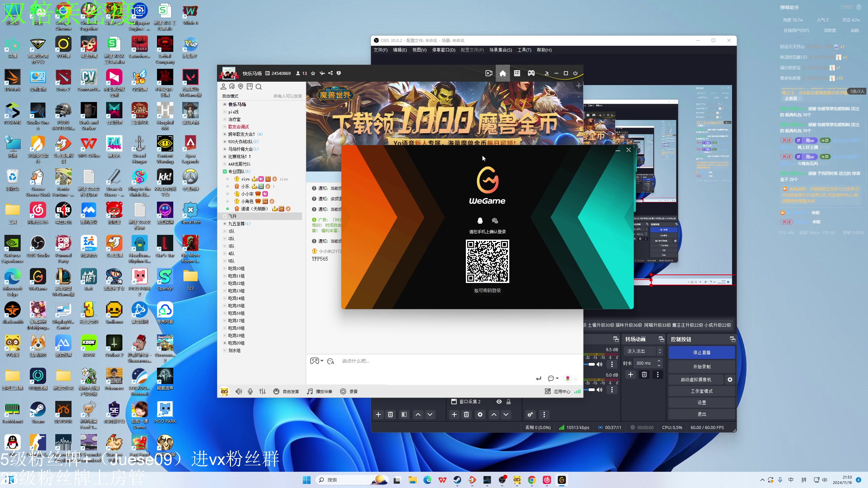Viewport: 868px width, 488px height.
Task: Add a transition with plus under 转场动画
Action: (631, 374)
